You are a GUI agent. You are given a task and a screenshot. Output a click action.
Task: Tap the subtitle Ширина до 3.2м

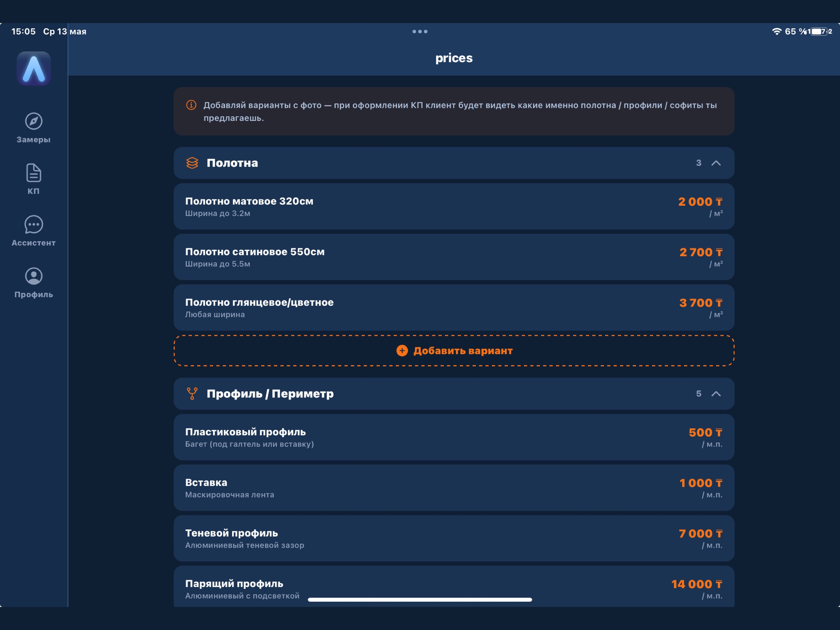click(218, 213)
